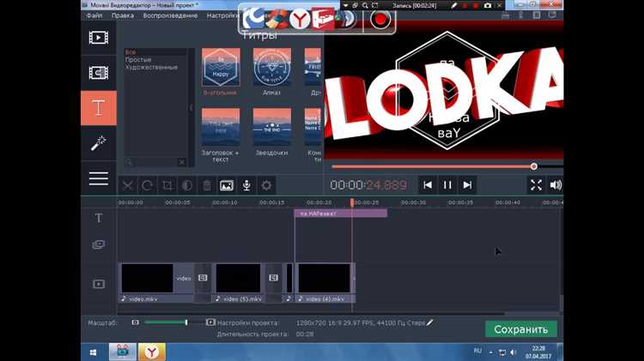Image resolution: width=644 pixels, height=361 pixels.
Task: Select the Titles (T) sidebar tab
Action: pyautogui.click(x=99, y=108)
